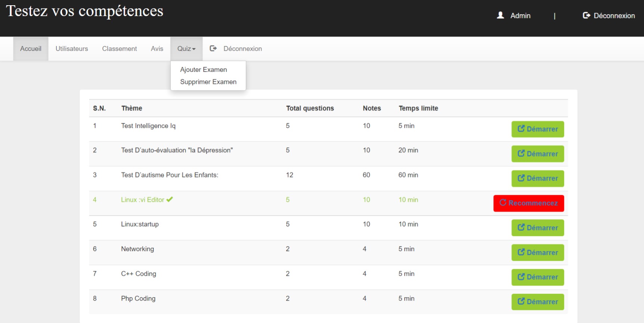This screenshot has width=644, height=323.
Task: Start the Test D'autisme Pour Les Enfants quiz
Action: [538, 178]
